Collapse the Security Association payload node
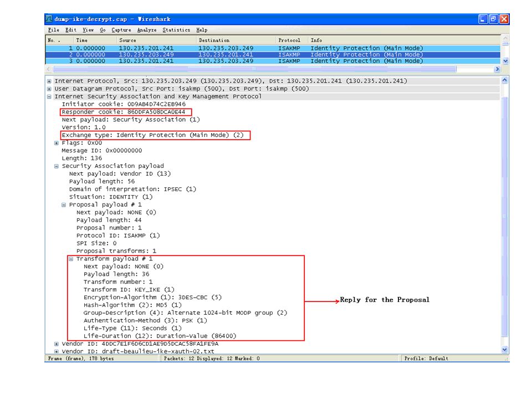Screen dimensions: 532x399 pyautogui.click(x=57, y=166)
